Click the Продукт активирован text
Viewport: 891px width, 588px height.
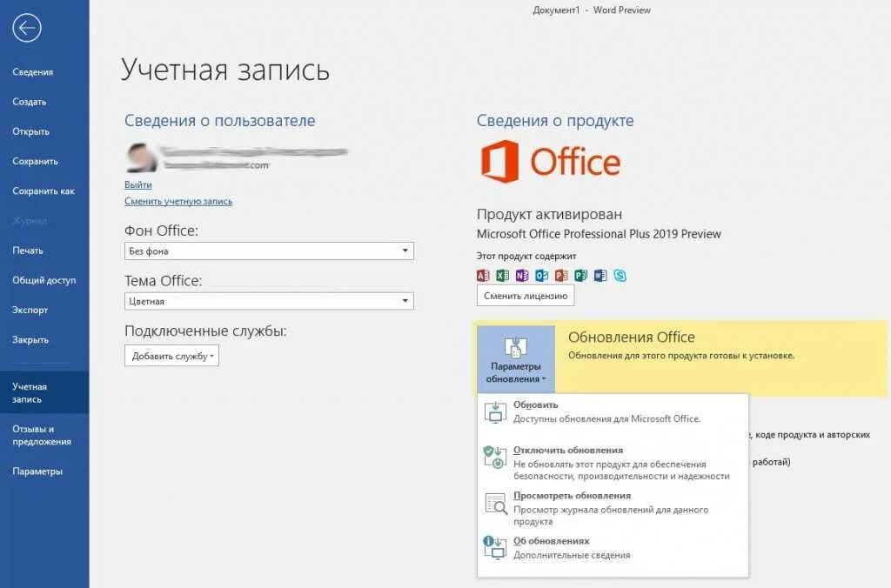point(550,214)
